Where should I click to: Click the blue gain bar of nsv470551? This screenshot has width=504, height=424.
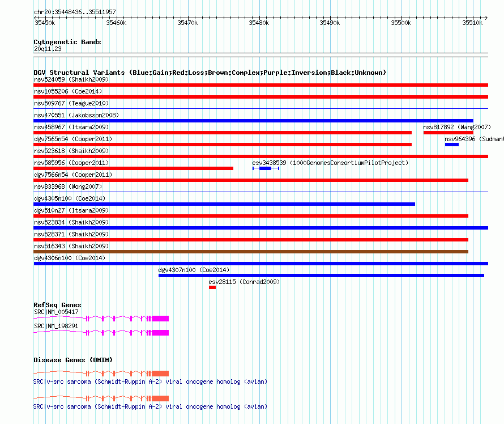253,121
